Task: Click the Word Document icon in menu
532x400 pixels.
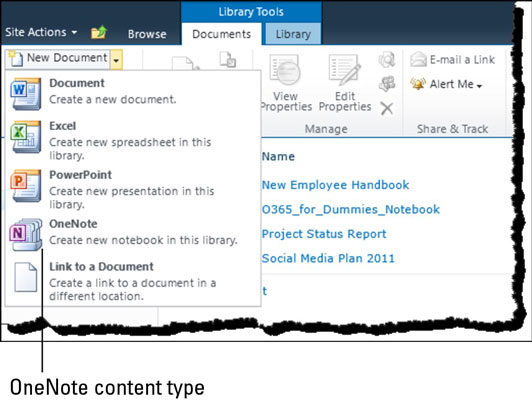Action: (x=26, y=94)
